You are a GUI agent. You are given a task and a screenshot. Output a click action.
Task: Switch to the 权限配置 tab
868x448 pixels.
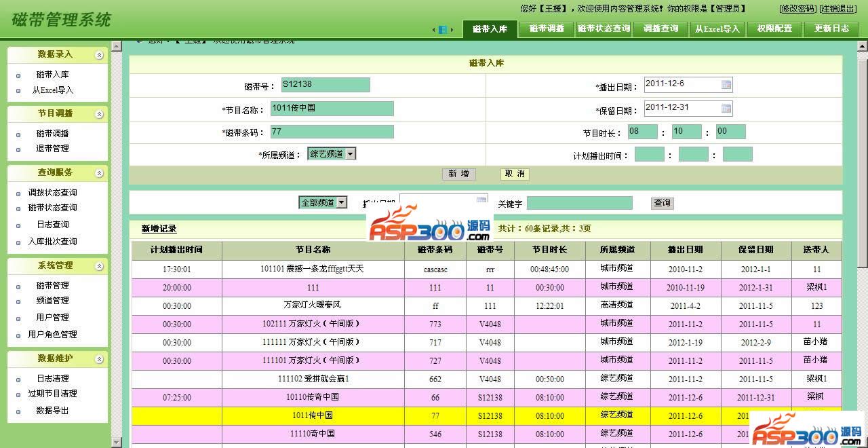[x=774, y=29]
